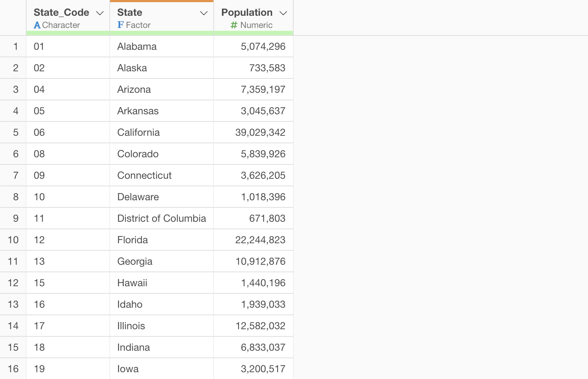
Task: Open the Population column dropdown arrow
Action: tap(283, 13)
